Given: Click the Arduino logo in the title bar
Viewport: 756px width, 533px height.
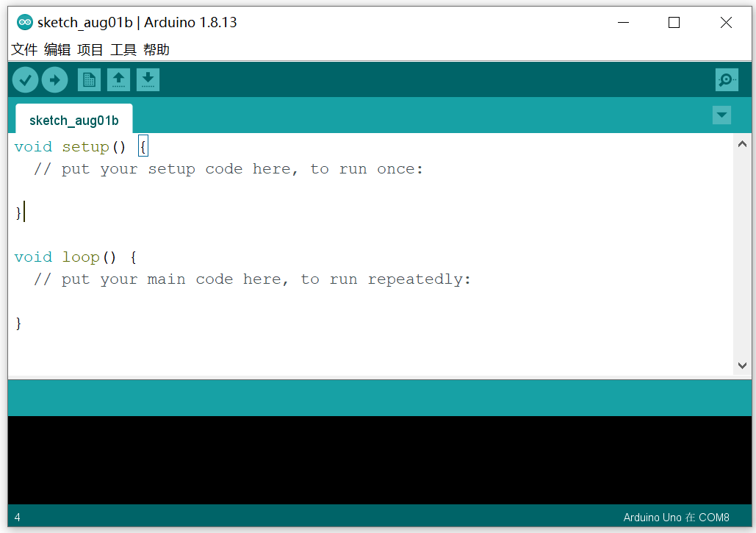Looking at the screenshot, I should click(x=25, y=22).
